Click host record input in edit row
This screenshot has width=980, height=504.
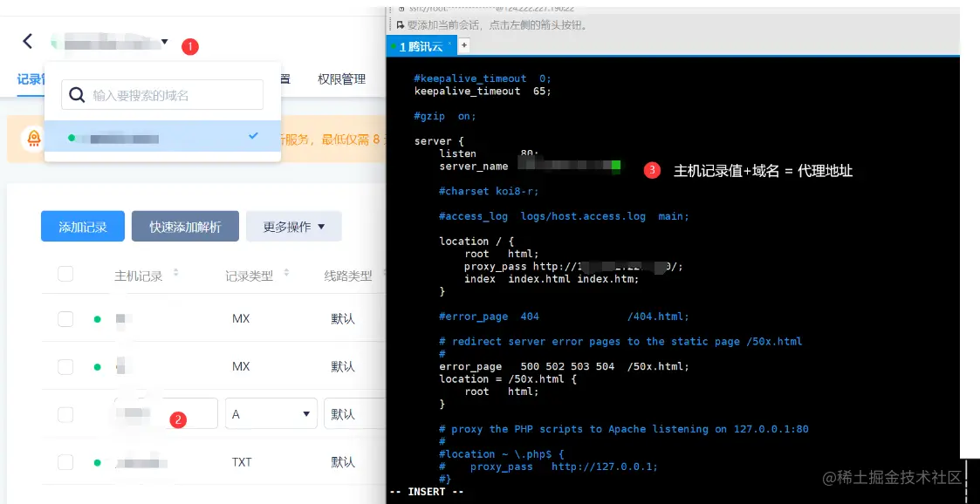166,413
